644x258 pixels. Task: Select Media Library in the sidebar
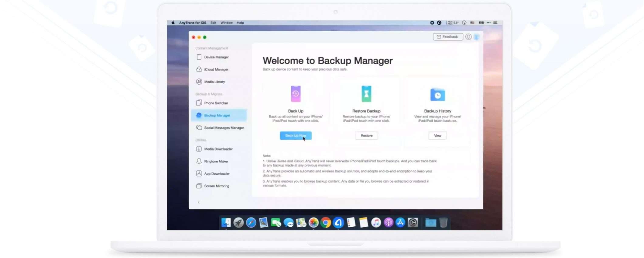tap(219, 82)
